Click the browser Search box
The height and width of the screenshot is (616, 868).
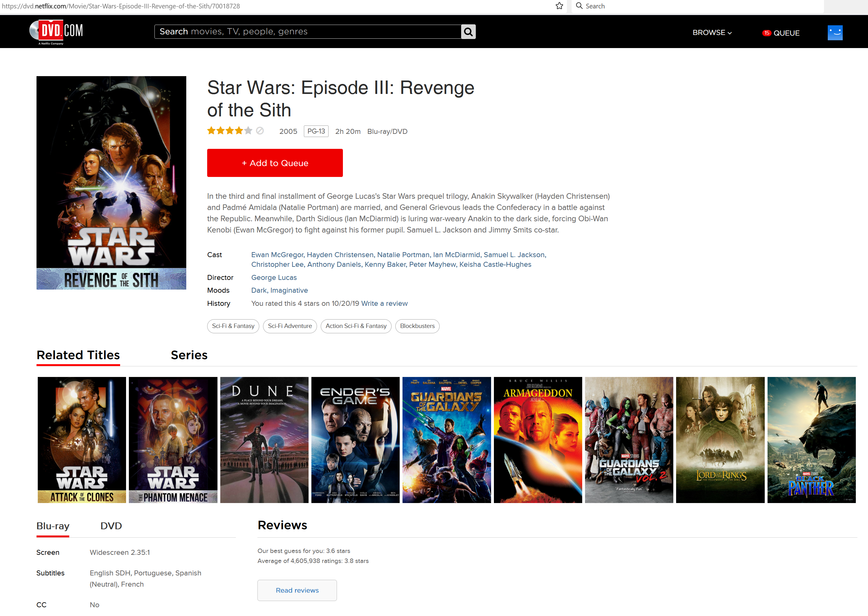click(x=698, y=6)
